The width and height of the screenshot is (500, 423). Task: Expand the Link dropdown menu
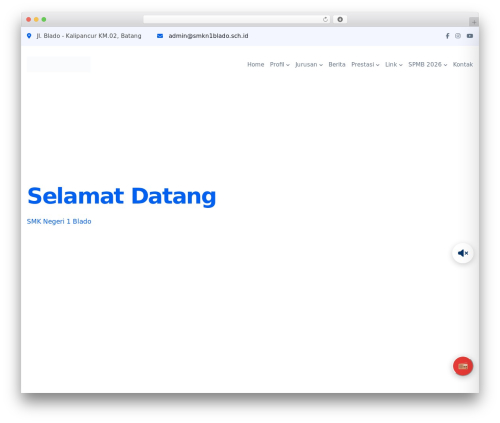point(394,64)
